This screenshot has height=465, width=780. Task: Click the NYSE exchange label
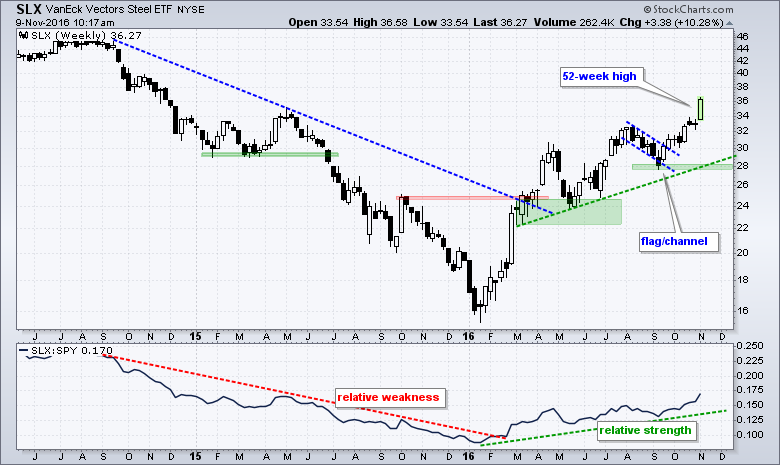191,10
